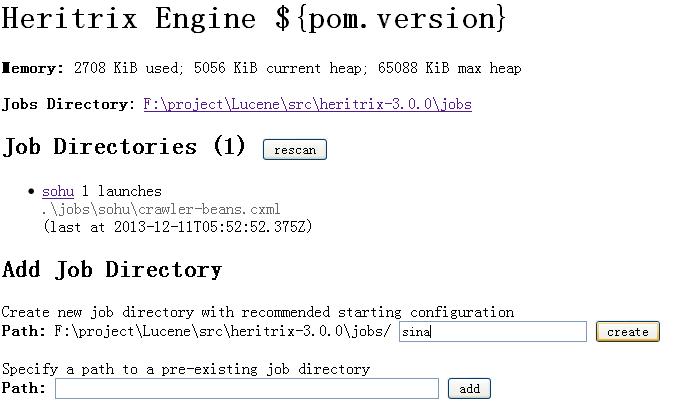The image size is (694, 410).
Task: Click the add button
Action: click(469, 388)
